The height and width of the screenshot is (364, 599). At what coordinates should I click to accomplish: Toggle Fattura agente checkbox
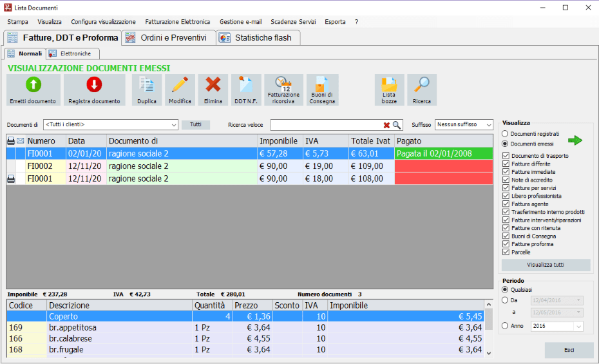coord(506,204)
